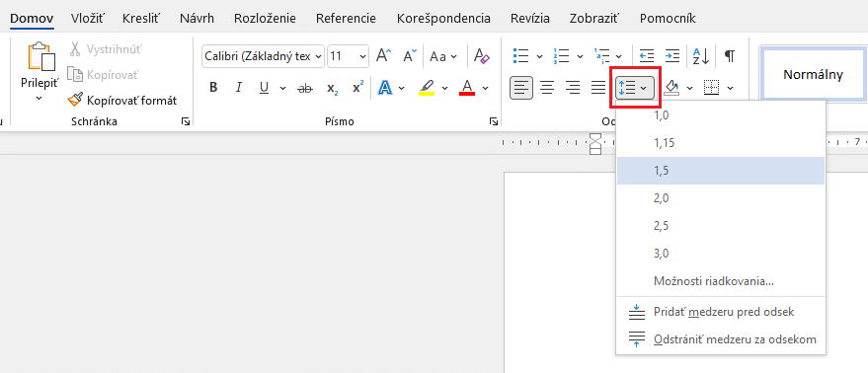The image size is (868, 373).
Task: Apply text effects glowing A icon
Action: [x=385, y=88]
